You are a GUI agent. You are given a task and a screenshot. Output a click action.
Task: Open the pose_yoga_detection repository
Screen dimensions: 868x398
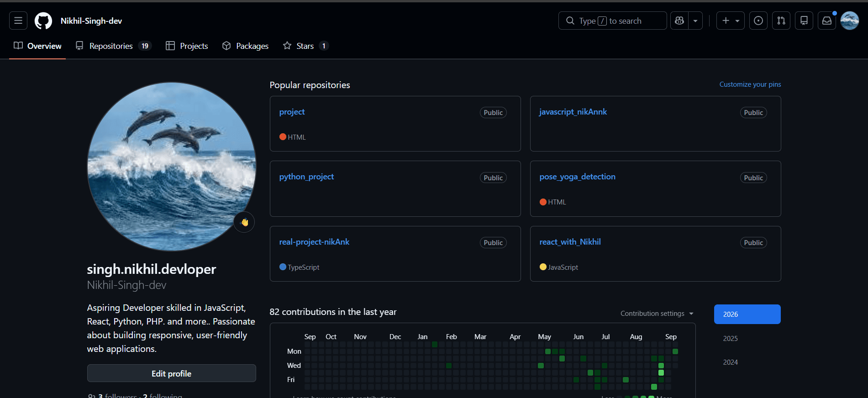click(x=577, y=177)
